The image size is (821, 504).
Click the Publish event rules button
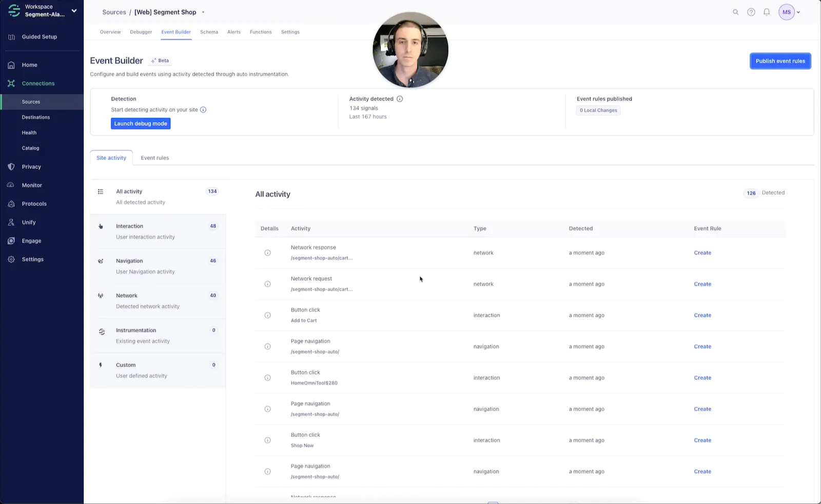tap(780, 61)
